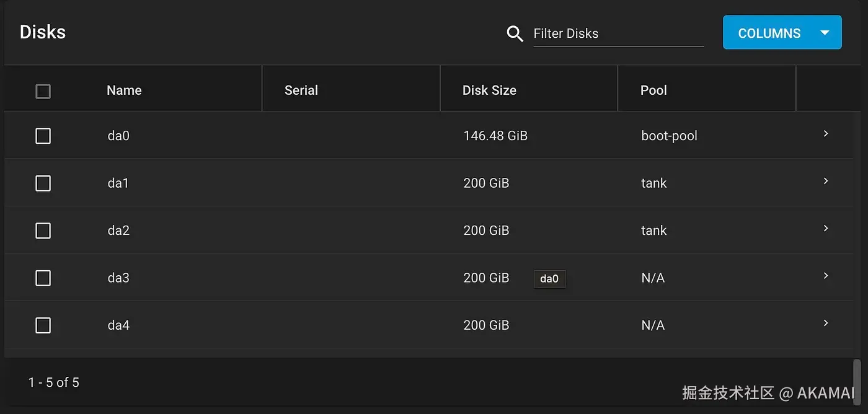Screen dimensions: 868x414
Task: Click the boot-pool cell of da0
Action: tap(669, 136)
